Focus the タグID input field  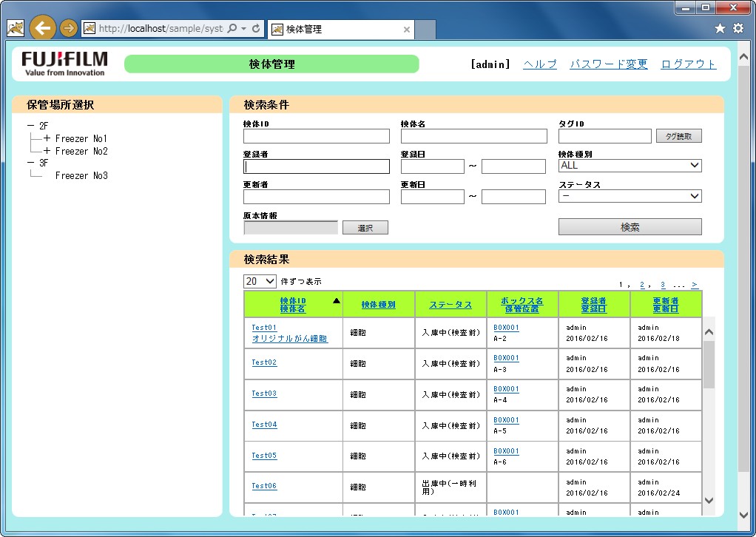604,136
